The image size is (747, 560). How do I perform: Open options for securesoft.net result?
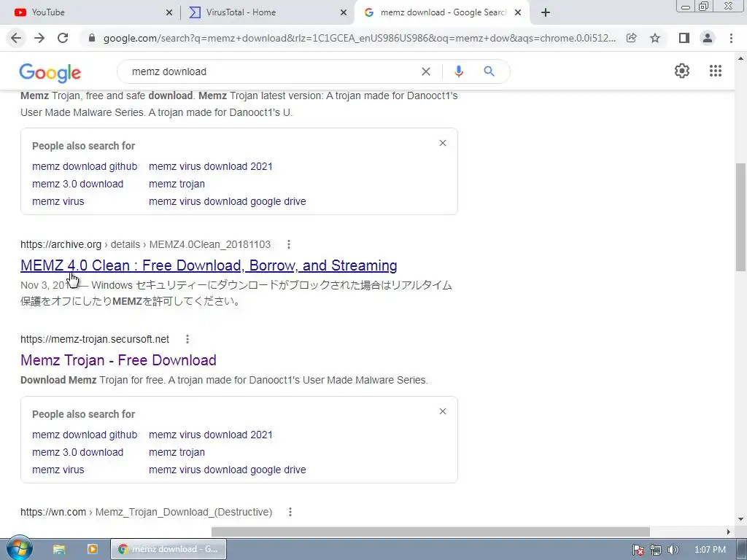(x=187, y=339)
